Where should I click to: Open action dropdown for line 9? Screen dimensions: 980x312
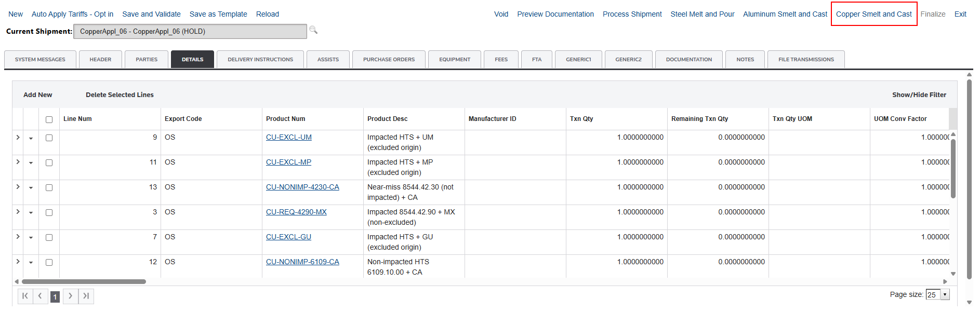(x=31, y=138)
